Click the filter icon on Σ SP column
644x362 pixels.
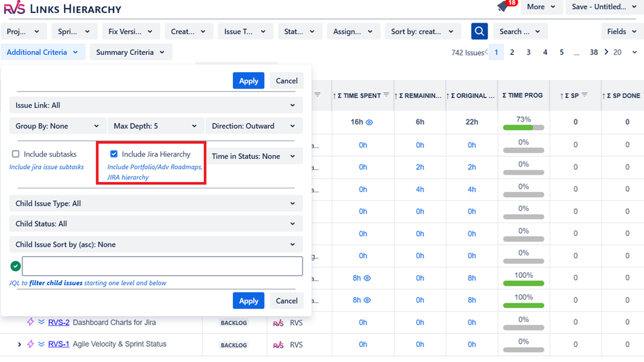click(585, 95)
